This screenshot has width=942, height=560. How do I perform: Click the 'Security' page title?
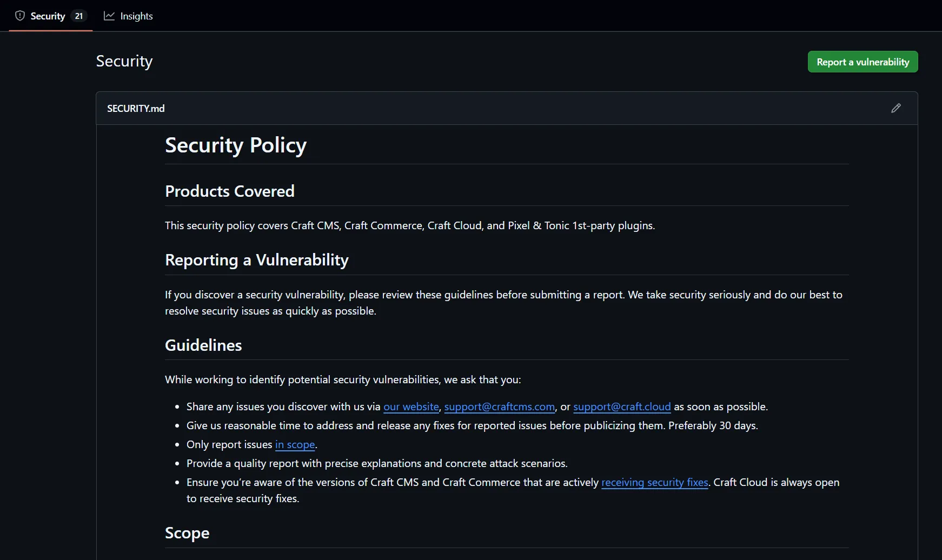124,61
